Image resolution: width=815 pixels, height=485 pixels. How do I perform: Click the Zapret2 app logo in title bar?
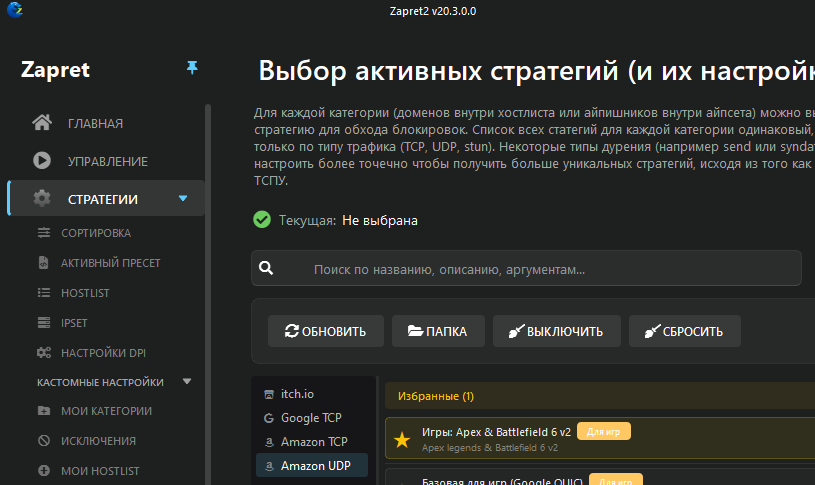click(x=15, y=9)
